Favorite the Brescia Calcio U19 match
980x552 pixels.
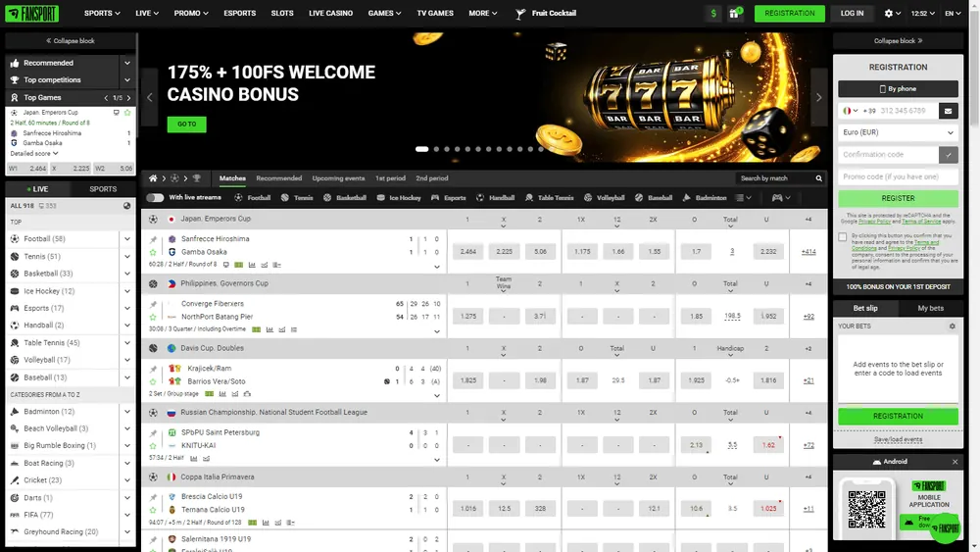tap(153, 510)
